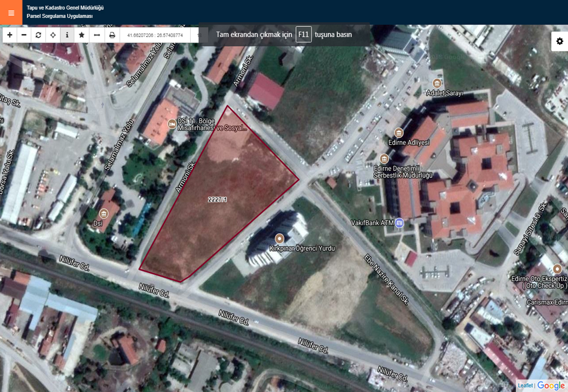568x392 pixels.
Task: Click the Ebe Nazire Kanal Sk. label
Action: tap(386, 280)
